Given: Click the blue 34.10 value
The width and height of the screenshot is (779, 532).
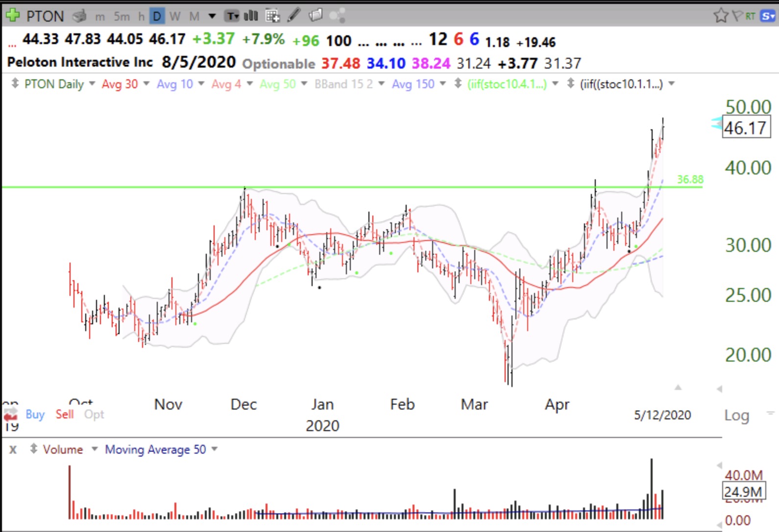Looking at the screenshot, I should tap(386, 63).
